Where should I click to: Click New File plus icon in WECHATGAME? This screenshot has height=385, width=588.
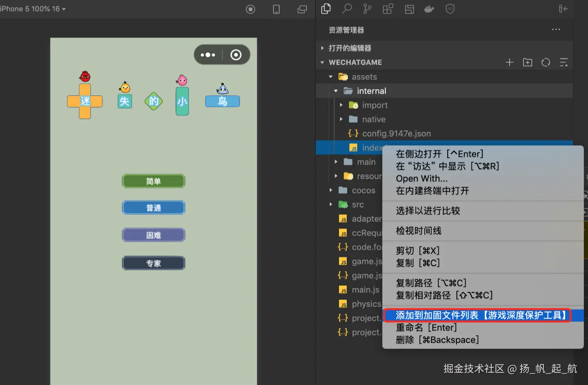[x=510, y=62]
